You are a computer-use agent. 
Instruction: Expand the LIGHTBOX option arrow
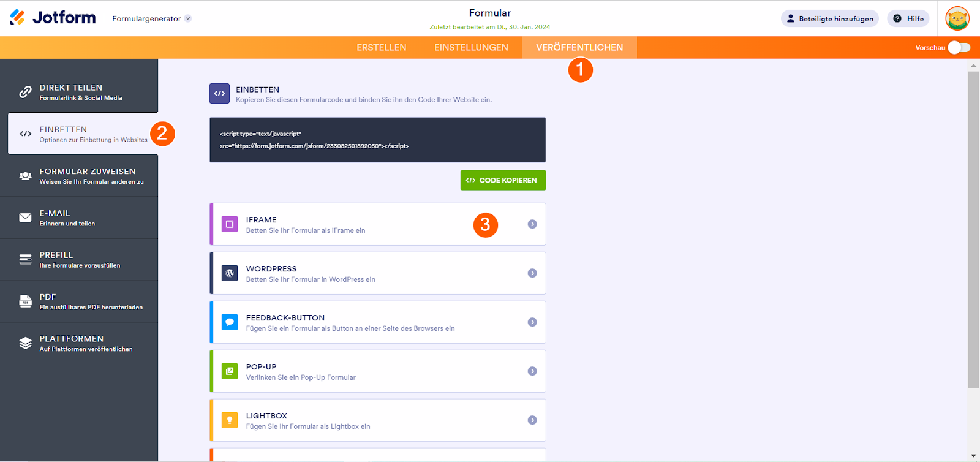click(x=532, y=420)
